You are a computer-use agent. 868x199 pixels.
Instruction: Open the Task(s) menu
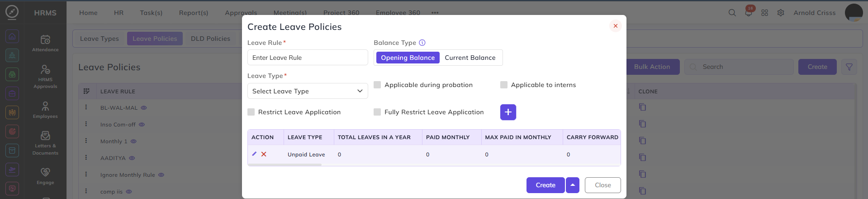pyautogui.click(x=151, y=13)
